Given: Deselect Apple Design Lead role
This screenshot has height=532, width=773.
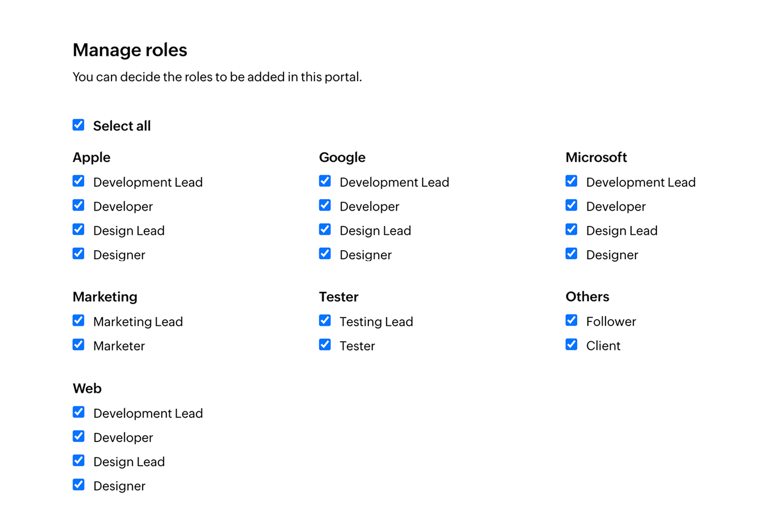Looking at the screenshot, I should (x=79, y=230).
